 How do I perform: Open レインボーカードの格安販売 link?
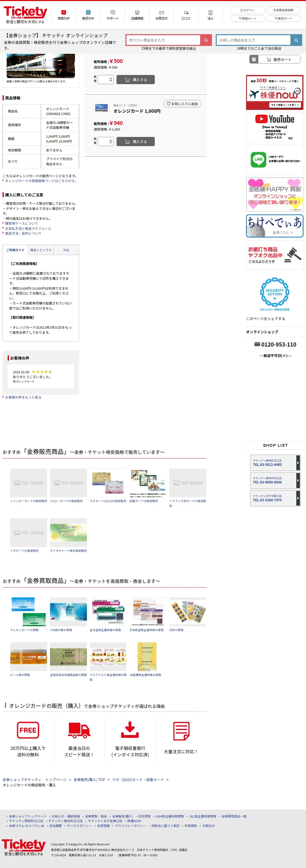(29, 501)
